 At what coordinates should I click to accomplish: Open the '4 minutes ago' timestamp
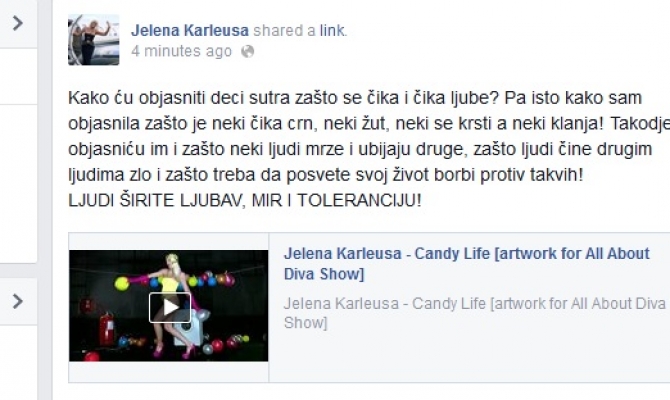coord(182,51)
